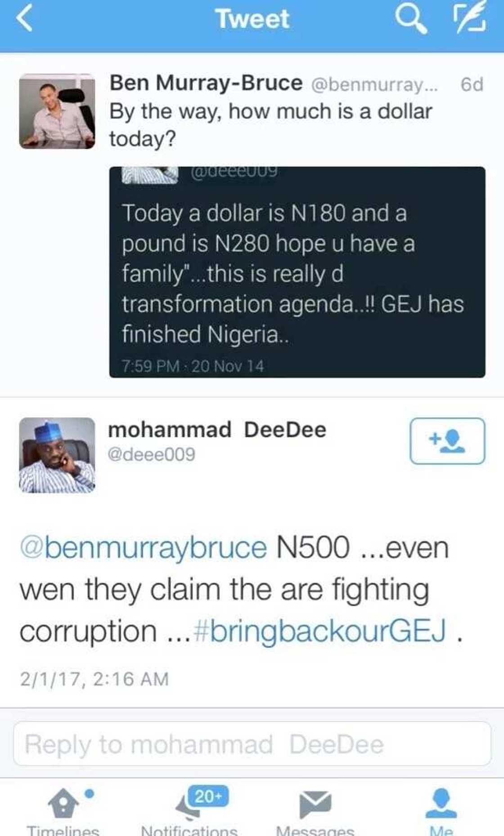Image resolution: width=504 pixels, height=836 pixels.
Task: Open the search magnifier icon
Action: (410, 20)
